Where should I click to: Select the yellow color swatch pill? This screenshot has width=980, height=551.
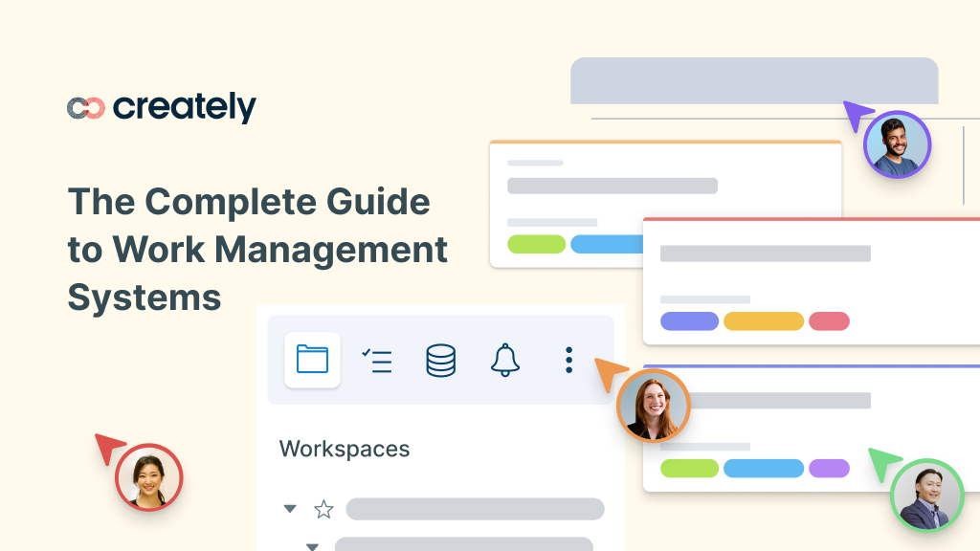tap(764, 321)
